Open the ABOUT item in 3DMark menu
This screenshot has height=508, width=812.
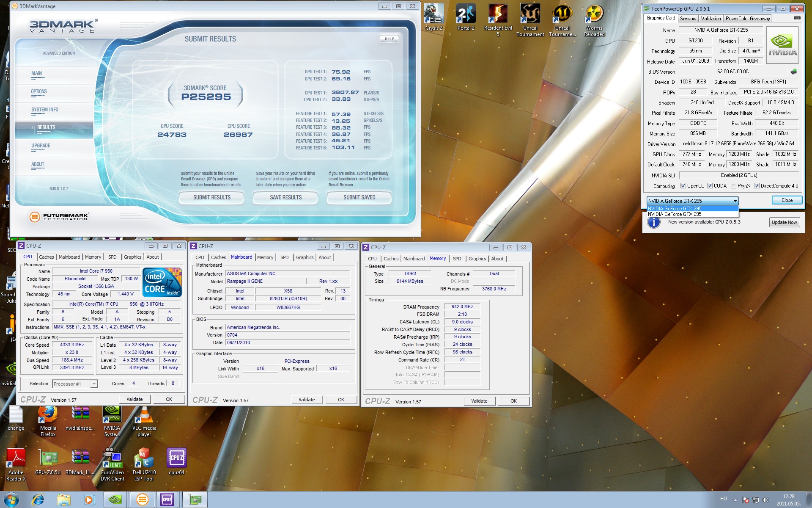point(38,164)
